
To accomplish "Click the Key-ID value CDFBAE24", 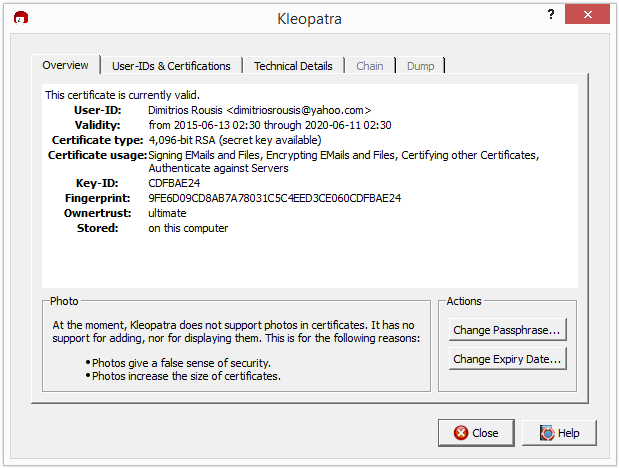I will (174, 183).
